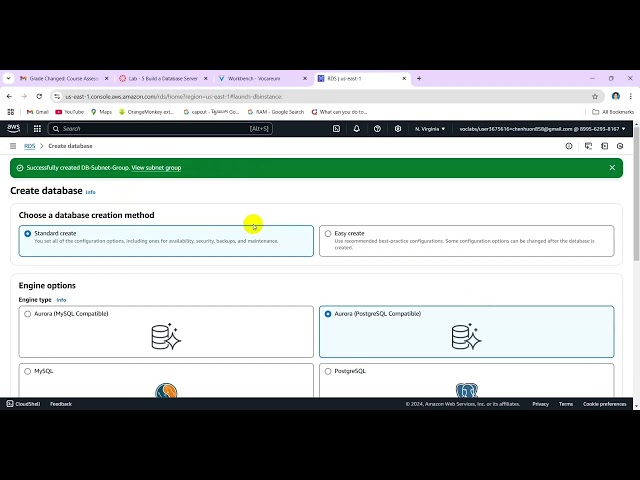Open the Info link beside Create database
Image resolution: width=640 pixels, height=480 pixels.
91,192
